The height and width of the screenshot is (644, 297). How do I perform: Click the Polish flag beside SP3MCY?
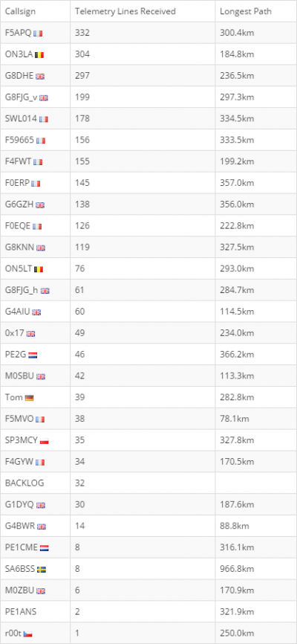[x=45, y=441]
